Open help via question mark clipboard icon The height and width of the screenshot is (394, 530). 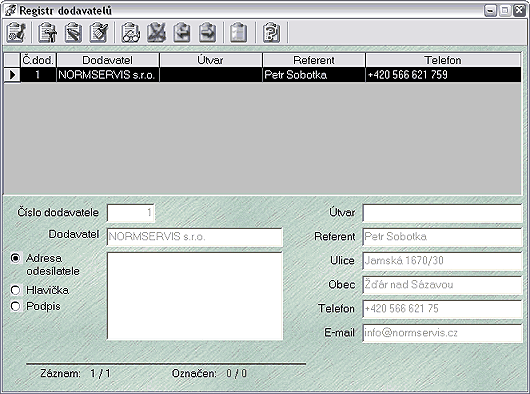coord(271,33)
